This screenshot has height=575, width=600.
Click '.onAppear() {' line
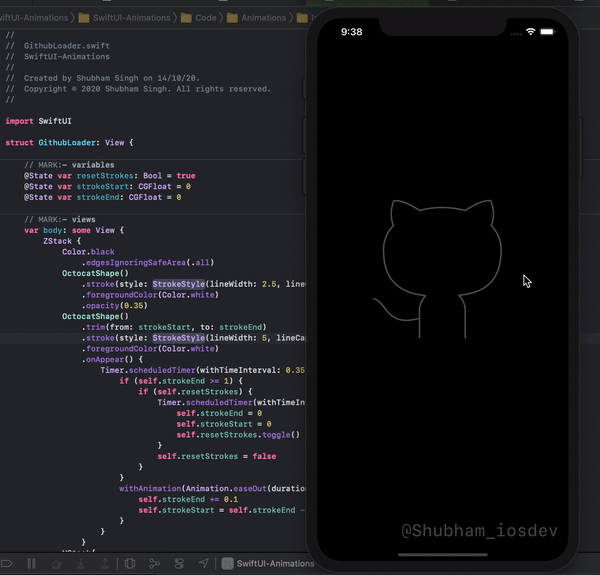[112, 359]
